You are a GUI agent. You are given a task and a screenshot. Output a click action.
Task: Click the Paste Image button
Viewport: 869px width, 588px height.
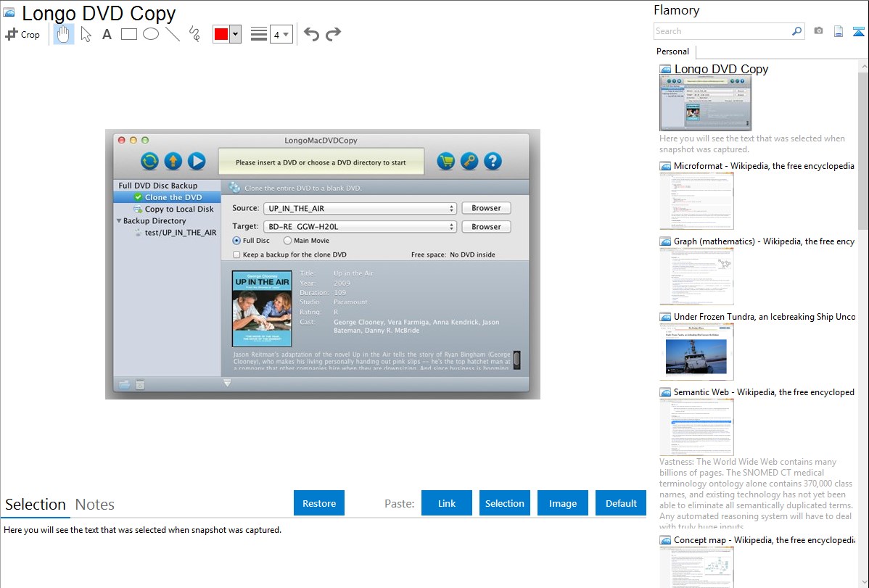click(562, 503)
